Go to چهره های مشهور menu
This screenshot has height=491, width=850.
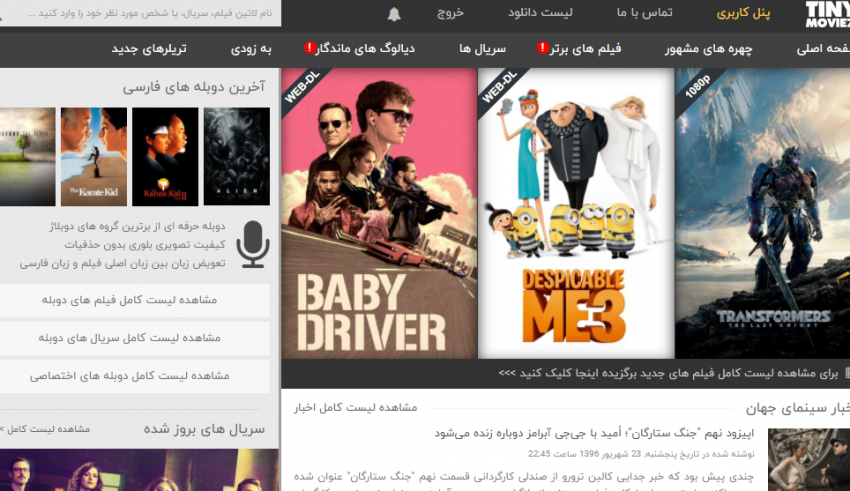(709, 49)
